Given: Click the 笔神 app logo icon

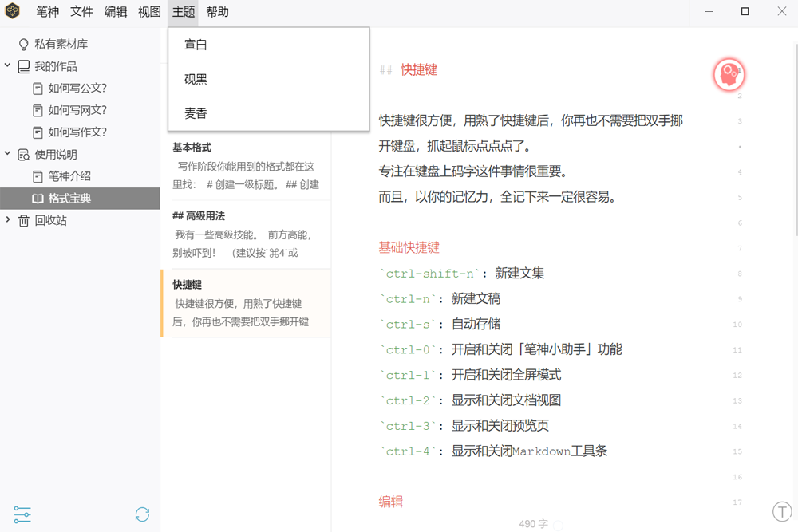Looking at the screenshot, I should pyautogui.click(x=13, y=12).
